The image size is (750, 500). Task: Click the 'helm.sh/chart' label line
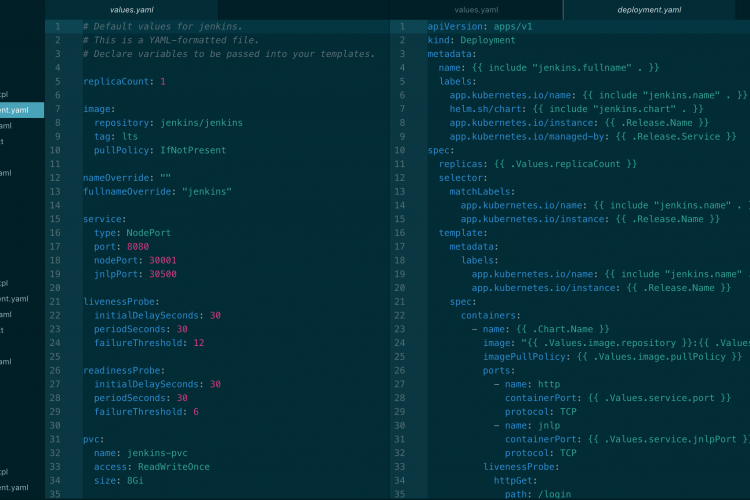(576, 109)
